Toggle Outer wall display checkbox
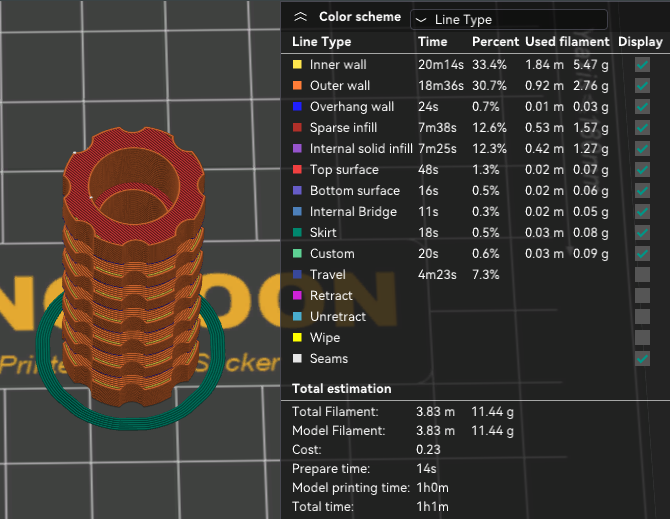670x519 pixels. [642, 86]
